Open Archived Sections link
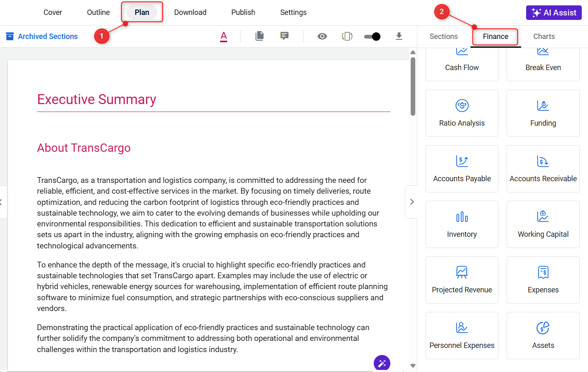588x372 pixels. (x=48, y=36)
